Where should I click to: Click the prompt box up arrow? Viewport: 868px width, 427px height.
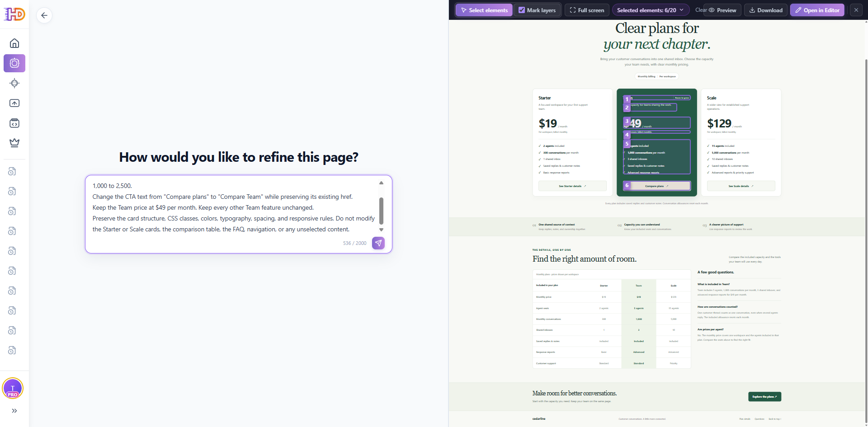pos(381,183)
